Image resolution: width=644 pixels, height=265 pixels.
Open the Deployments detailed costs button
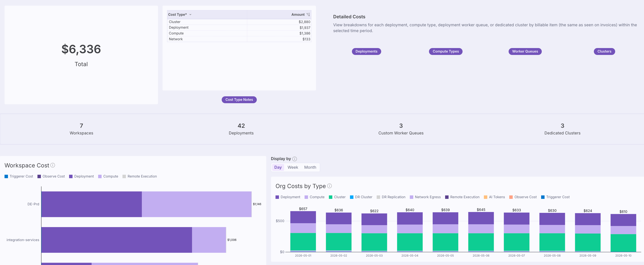[x=366, y=51]
